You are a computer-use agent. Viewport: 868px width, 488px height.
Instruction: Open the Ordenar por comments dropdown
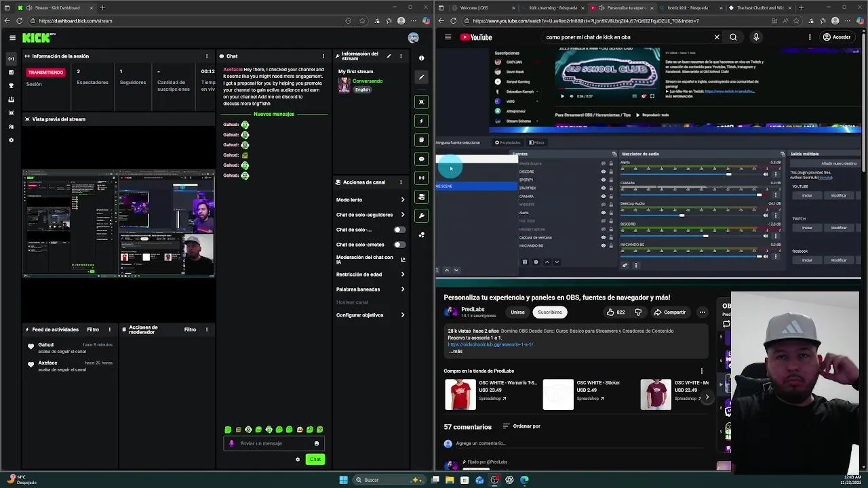[521, 426]
